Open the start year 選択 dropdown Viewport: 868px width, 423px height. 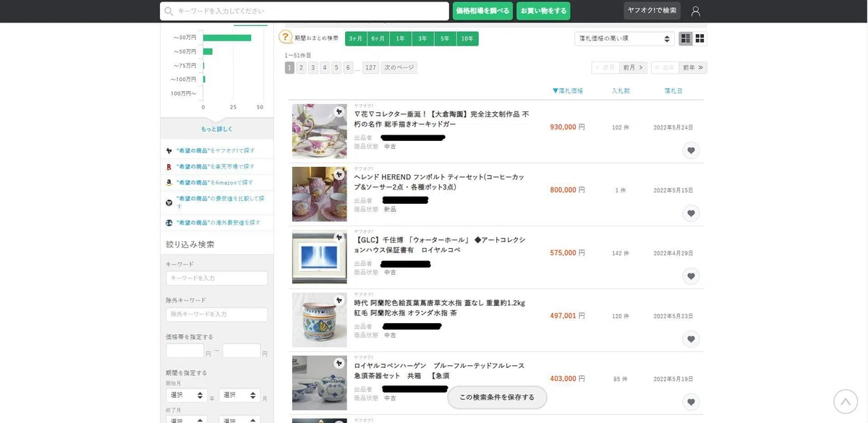click(187, 396)
